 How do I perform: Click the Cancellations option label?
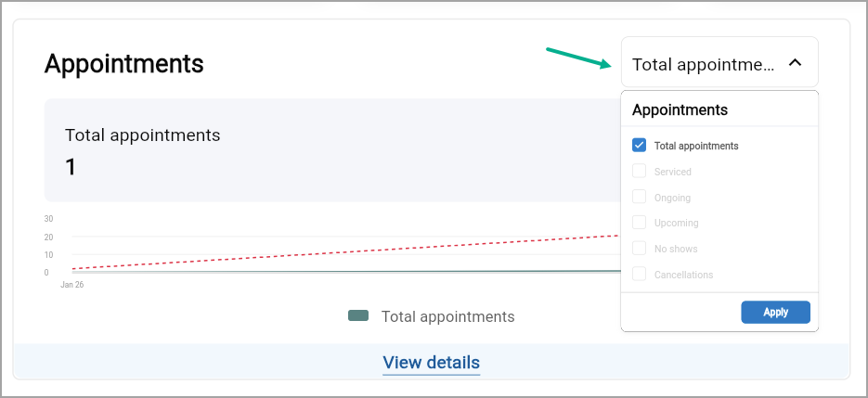pyautogui.click(x=683, y=275)
